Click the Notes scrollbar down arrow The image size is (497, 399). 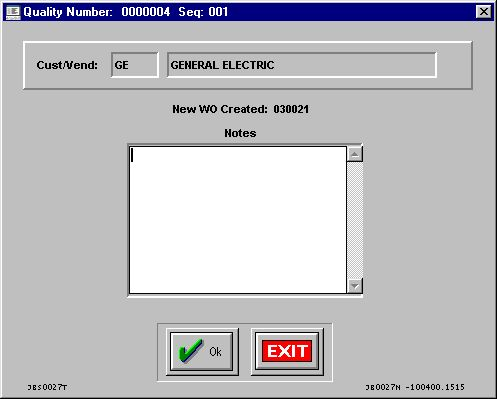pos(355,286)
